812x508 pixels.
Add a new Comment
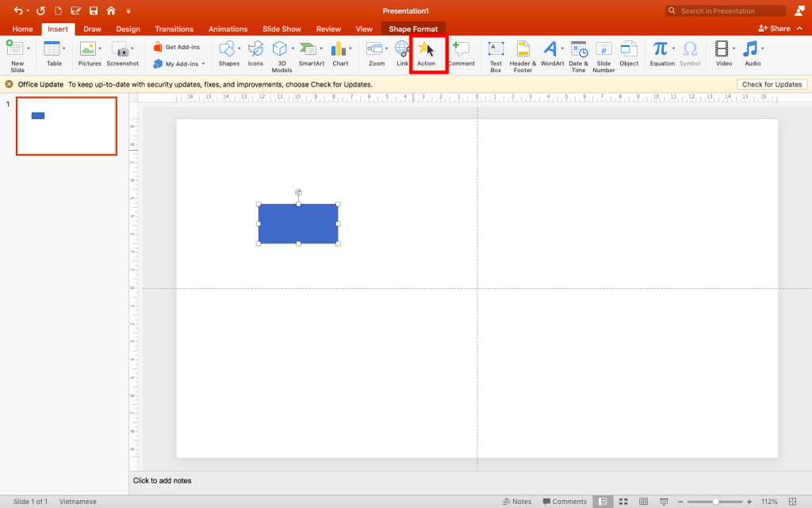pos(461,53)
